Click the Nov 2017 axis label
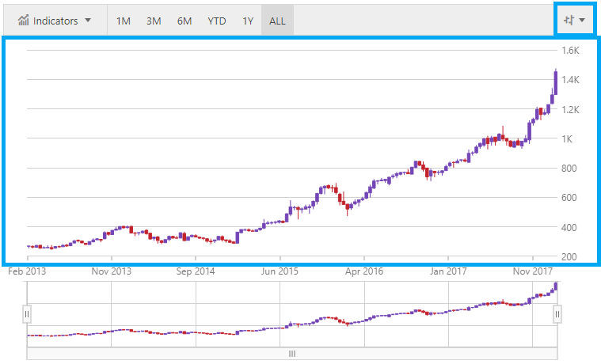Image resolution: width=601 pixels, height=364 pixels. 532,271
